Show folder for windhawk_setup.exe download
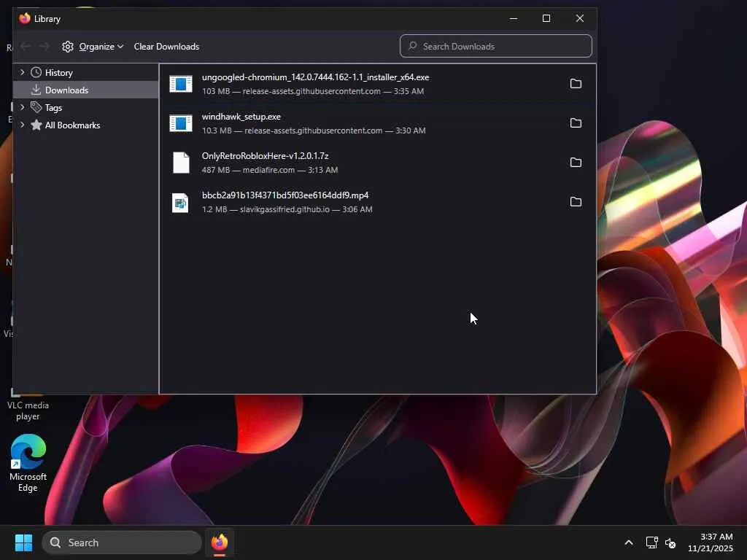 pos(576,123)
